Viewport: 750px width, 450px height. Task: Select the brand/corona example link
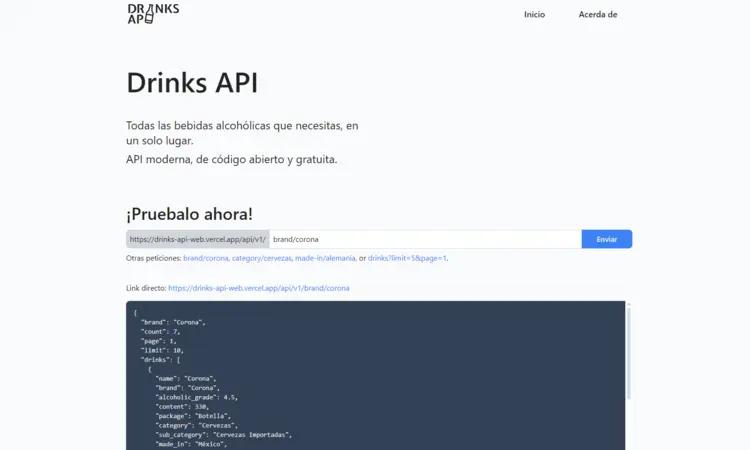[x=206, y=258]
